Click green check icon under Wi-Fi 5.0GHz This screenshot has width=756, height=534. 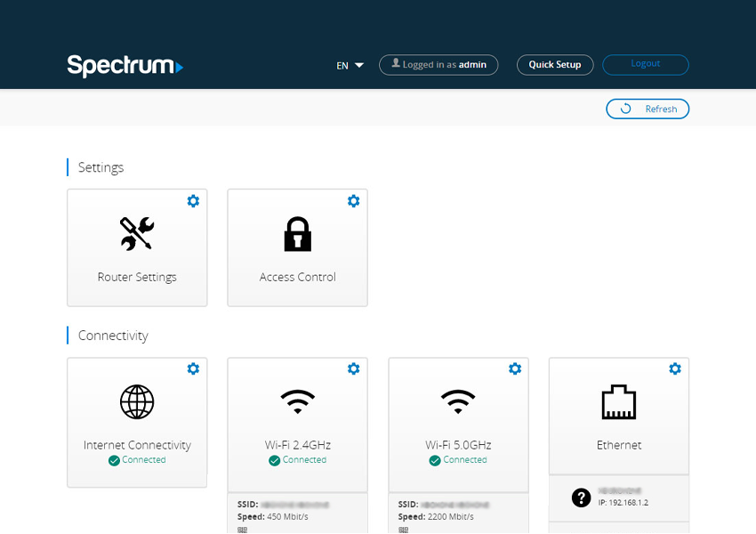(435, 461)
